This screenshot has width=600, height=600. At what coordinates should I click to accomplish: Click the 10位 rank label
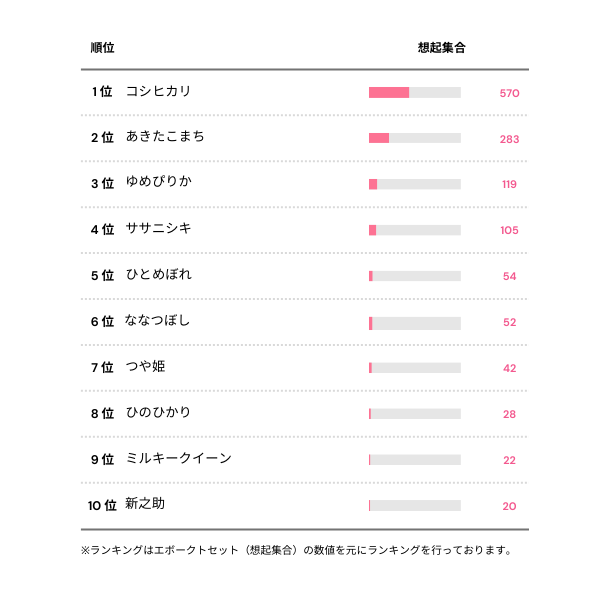click(102, 506)
